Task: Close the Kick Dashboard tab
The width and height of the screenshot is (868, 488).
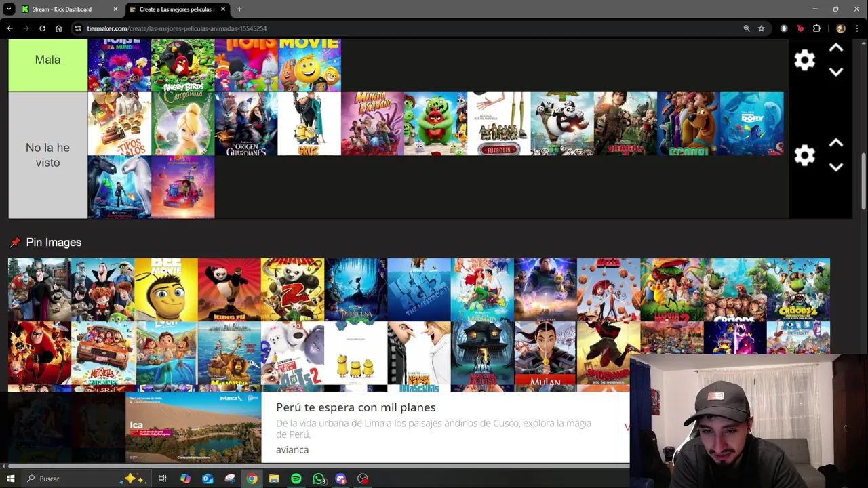Action: point(115,9)
